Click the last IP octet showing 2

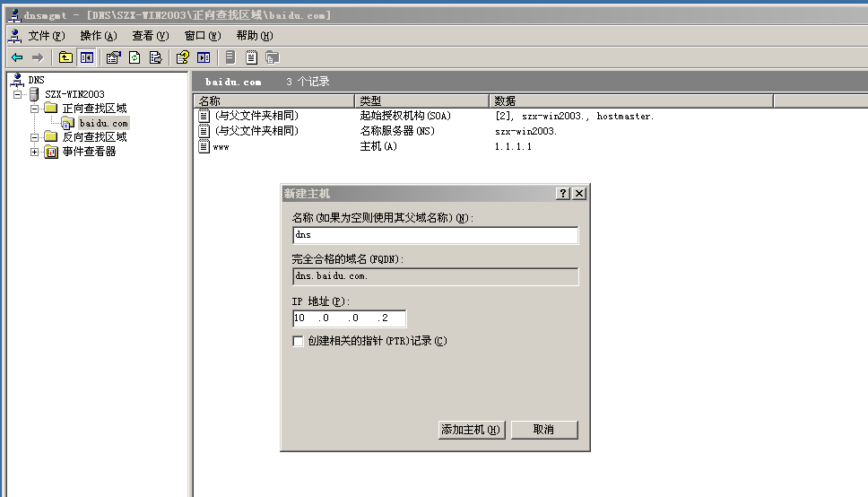pos(386,318)
